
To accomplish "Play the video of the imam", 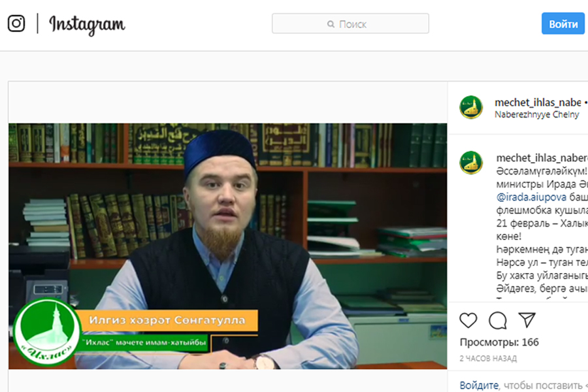I will click(x=227, y=246).
